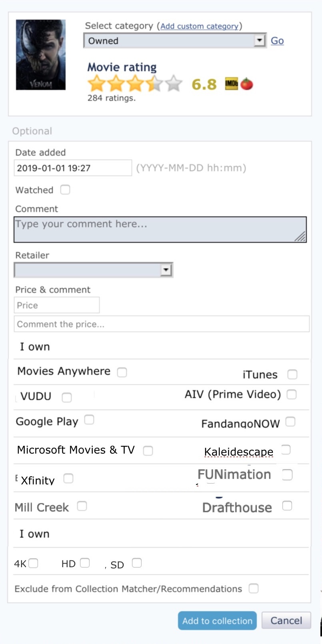Check the FandangoNOW checkbox

click(x=290, y=422)
